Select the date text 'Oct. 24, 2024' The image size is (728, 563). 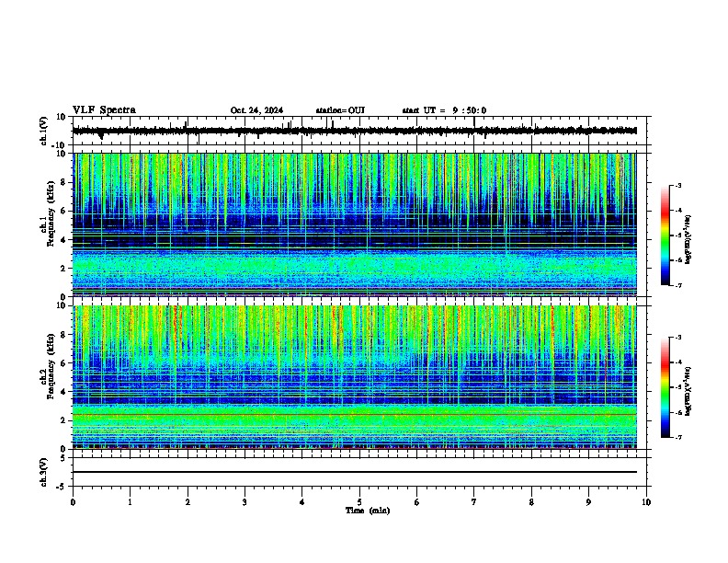pos(256,110)
